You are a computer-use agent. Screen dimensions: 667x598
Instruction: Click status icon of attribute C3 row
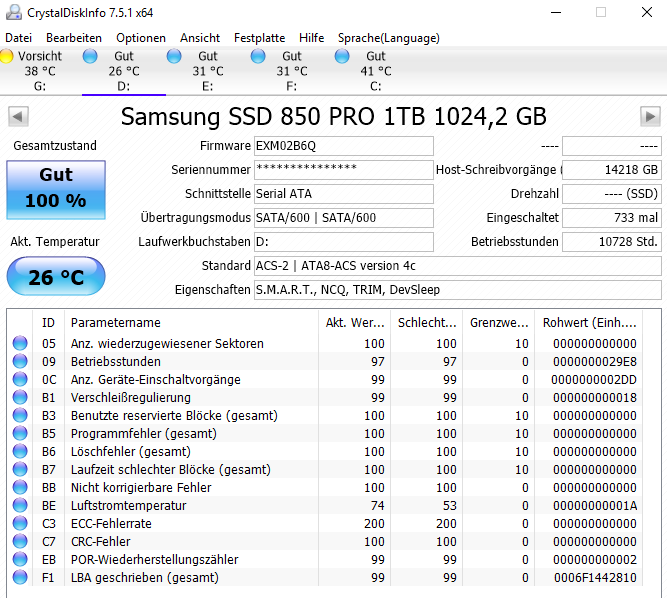tap(20, 523)
